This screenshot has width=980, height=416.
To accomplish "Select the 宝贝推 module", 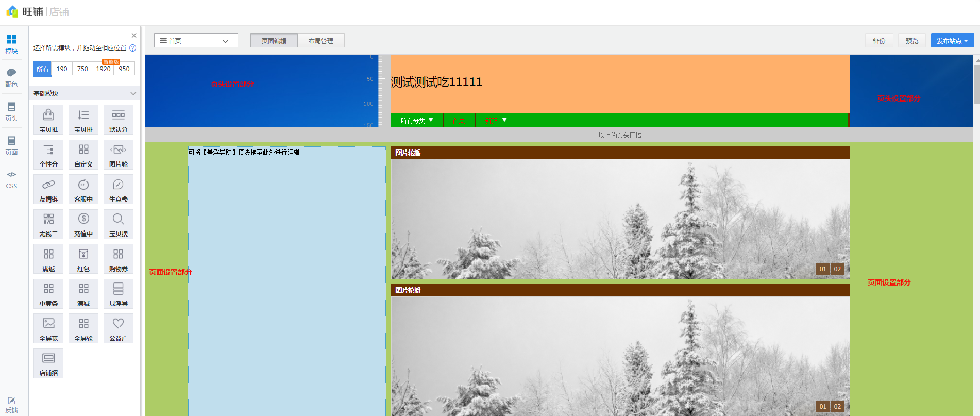I will pyautogui.click(x=48, y=120).
